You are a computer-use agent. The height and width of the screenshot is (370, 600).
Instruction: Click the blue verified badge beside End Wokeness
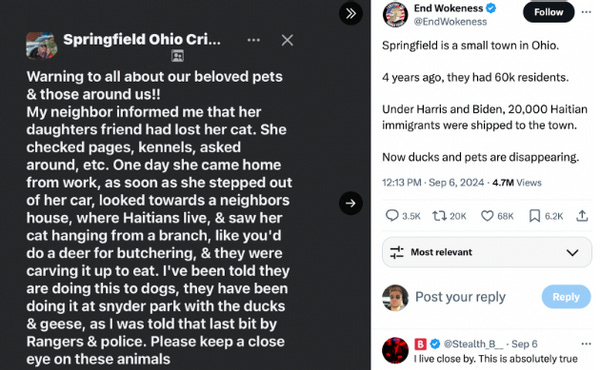click(x=491, y=8)
